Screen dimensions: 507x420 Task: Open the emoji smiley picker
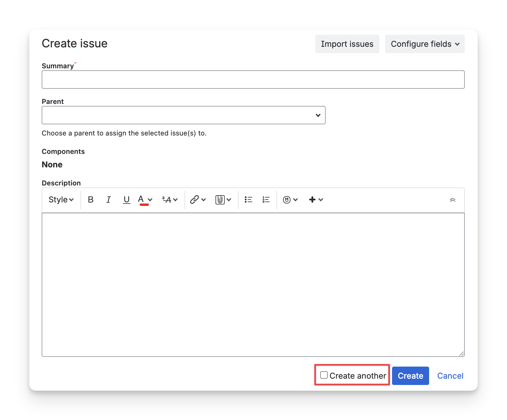pyautogui.click(x=287, y=200)
